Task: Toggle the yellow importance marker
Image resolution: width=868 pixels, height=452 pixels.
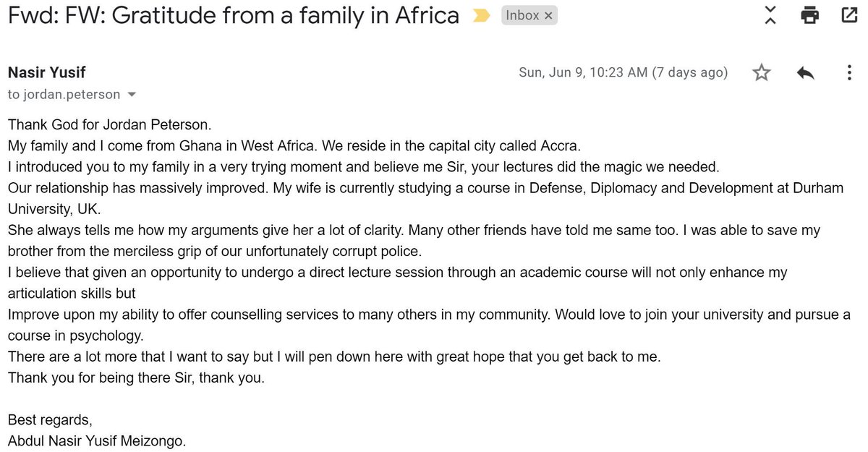Action: pos(480,16)
